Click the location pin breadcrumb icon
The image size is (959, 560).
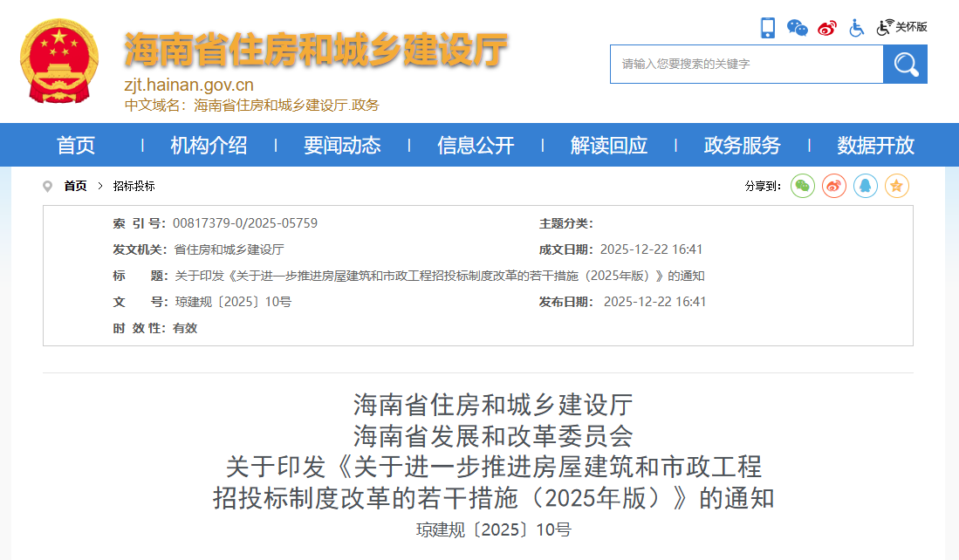tap(48, 186)
